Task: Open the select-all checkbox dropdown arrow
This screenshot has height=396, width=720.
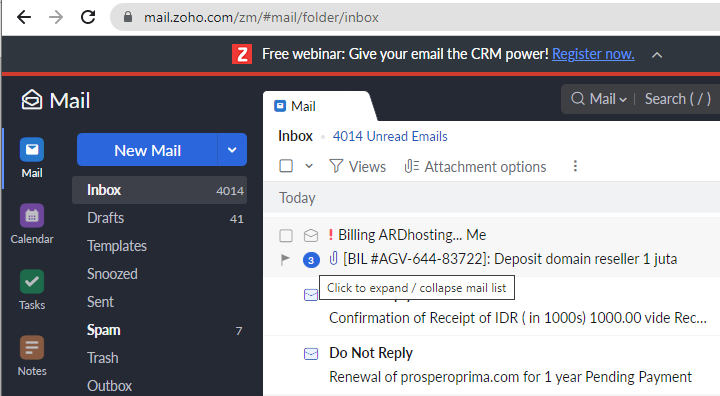Action: click(x=309, y=166)
